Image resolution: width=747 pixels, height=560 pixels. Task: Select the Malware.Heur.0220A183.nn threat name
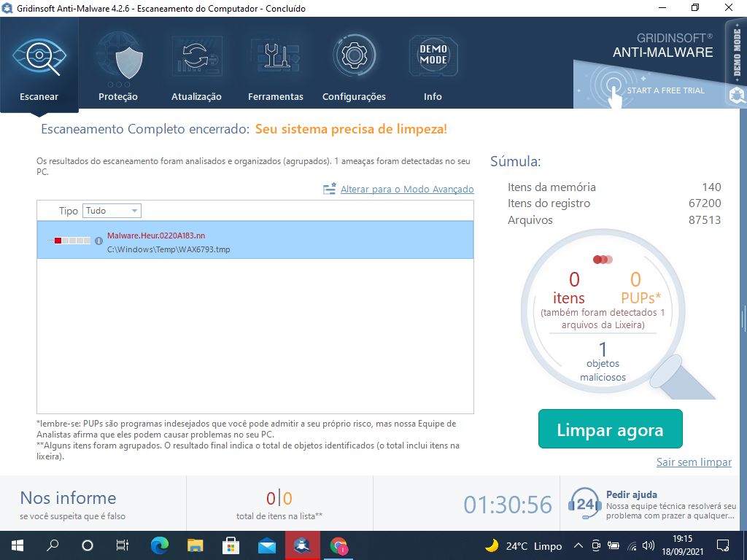click(156, 236)
